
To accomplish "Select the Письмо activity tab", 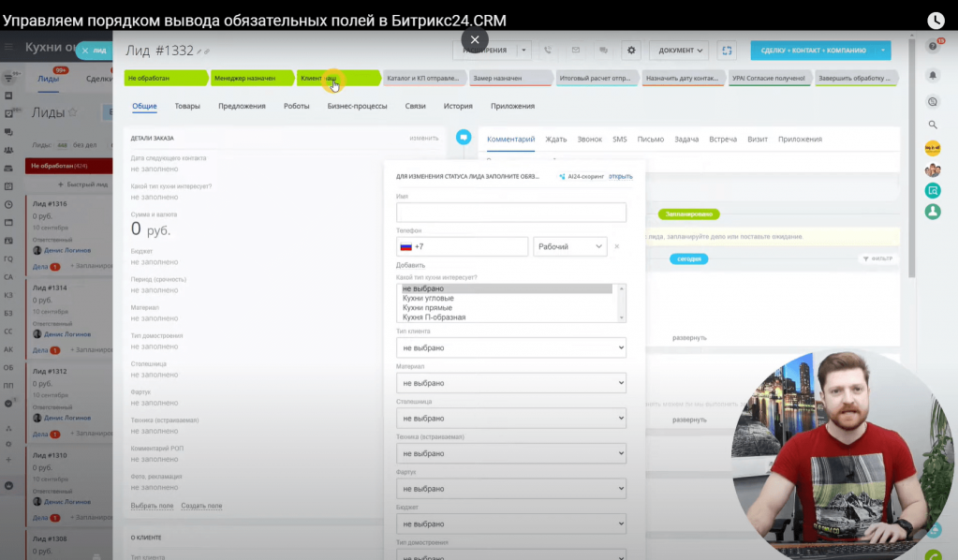I will 650,140.
